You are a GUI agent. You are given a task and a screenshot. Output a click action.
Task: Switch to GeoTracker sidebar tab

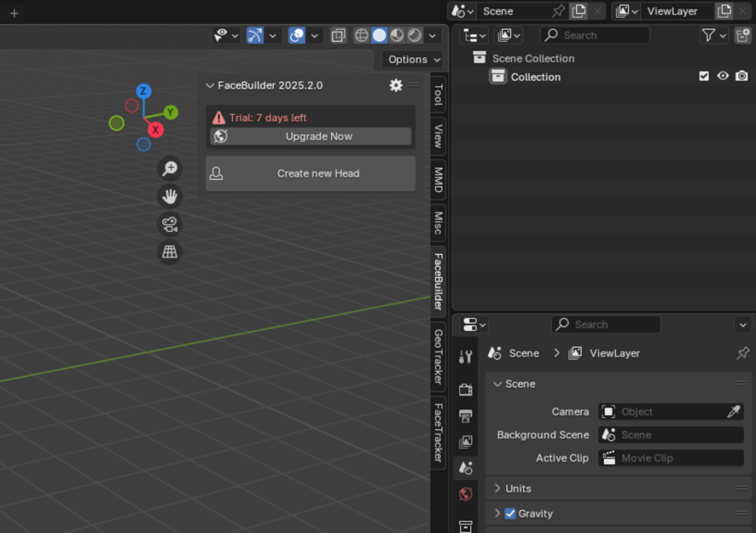coord(439,356)
